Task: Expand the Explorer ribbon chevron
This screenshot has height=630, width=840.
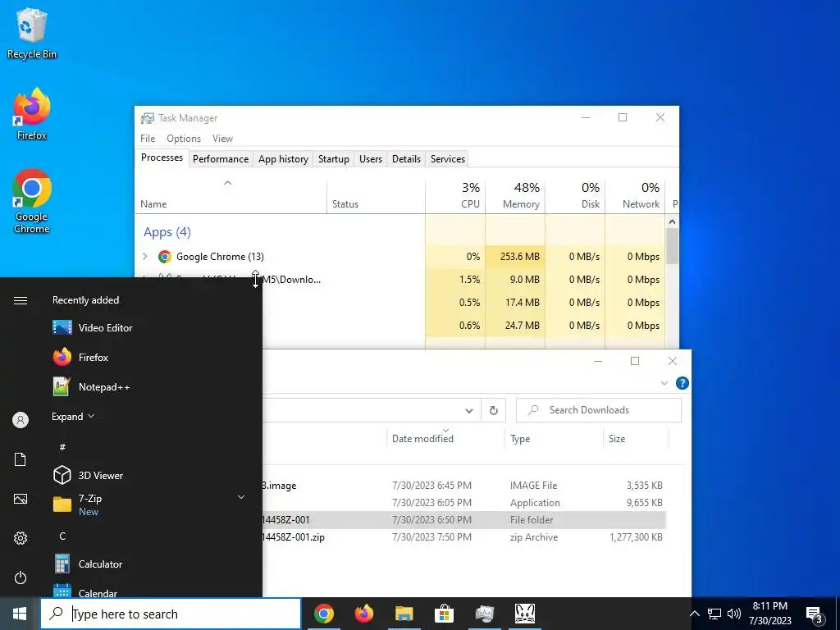Action: coord(664,383)
